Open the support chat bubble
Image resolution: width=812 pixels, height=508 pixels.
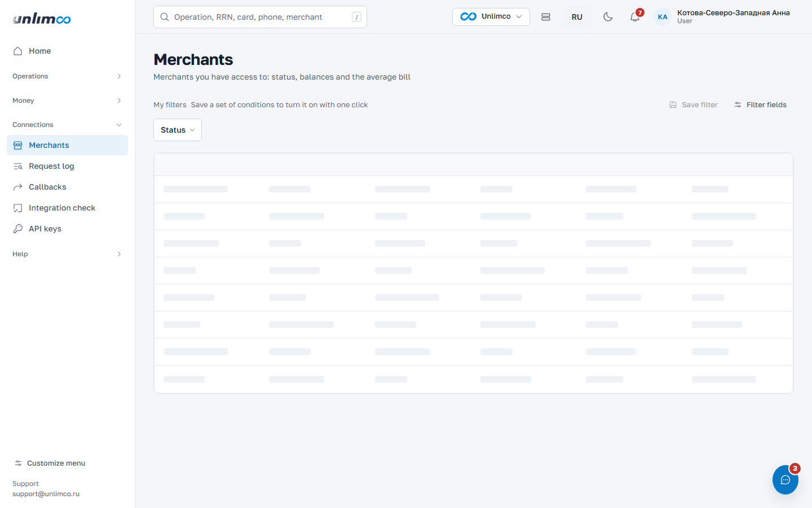pos(785,480)
